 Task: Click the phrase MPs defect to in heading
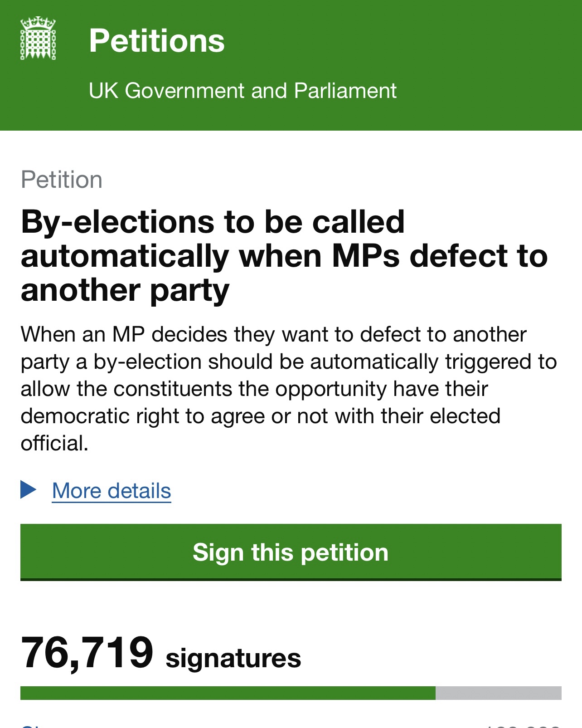439,256
